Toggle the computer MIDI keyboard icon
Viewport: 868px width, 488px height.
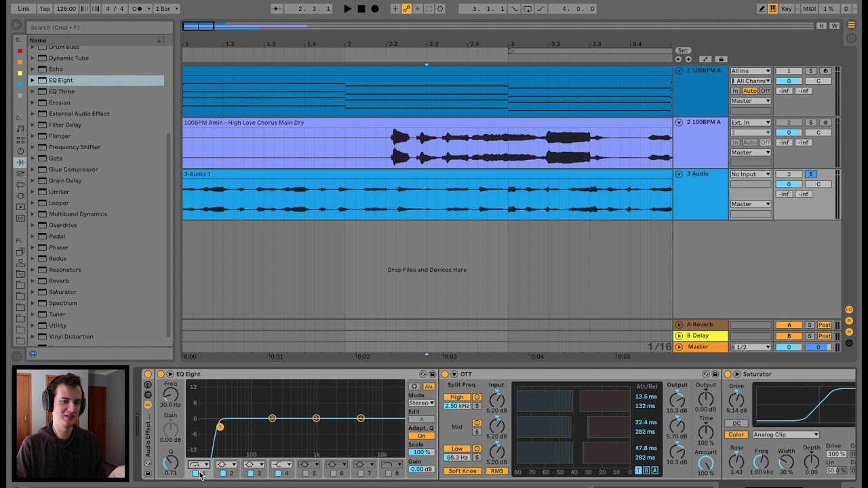pos(772,9)
